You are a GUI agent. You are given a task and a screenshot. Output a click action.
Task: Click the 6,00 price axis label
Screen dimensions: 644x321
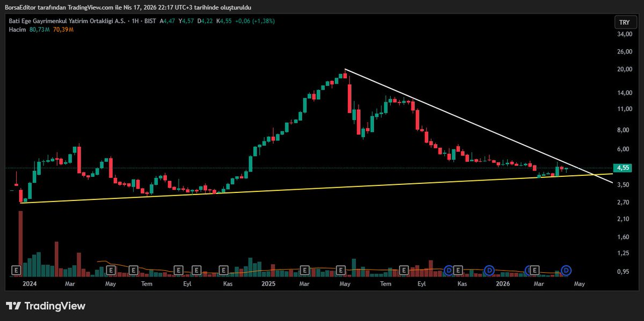(624, 150)
